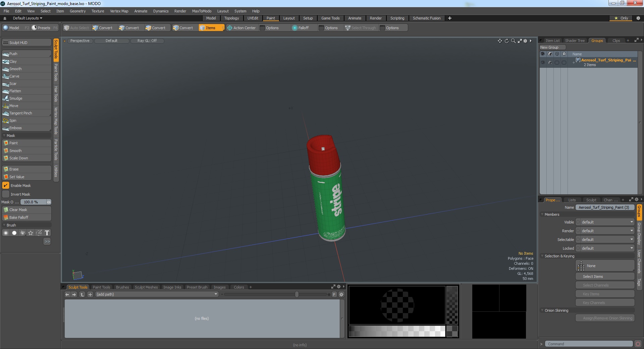Open the Vertex Map menu
The height and width of the screenshot is (349, 644).
tap(119, 11)
